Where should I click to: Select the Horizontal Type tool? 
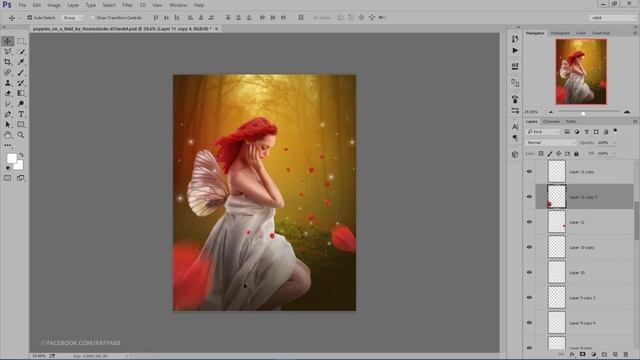pyautogui.click(x=21, y=114)
